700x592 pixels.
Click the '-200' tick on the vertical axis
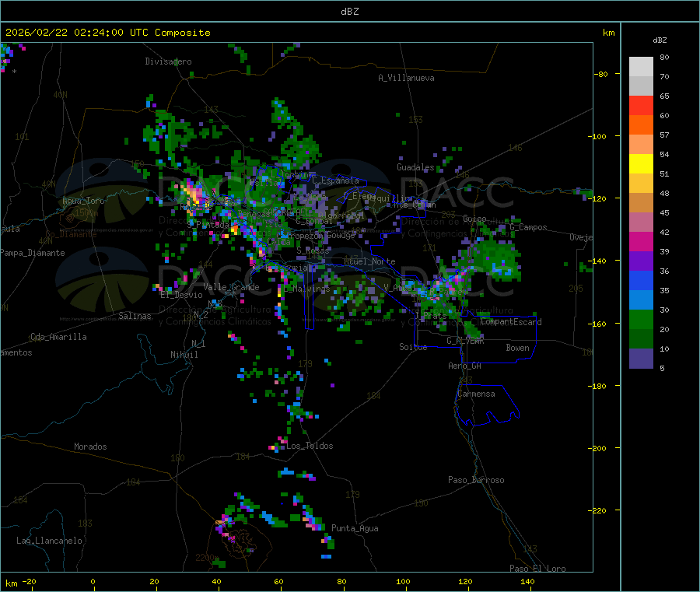coord(599,448)
